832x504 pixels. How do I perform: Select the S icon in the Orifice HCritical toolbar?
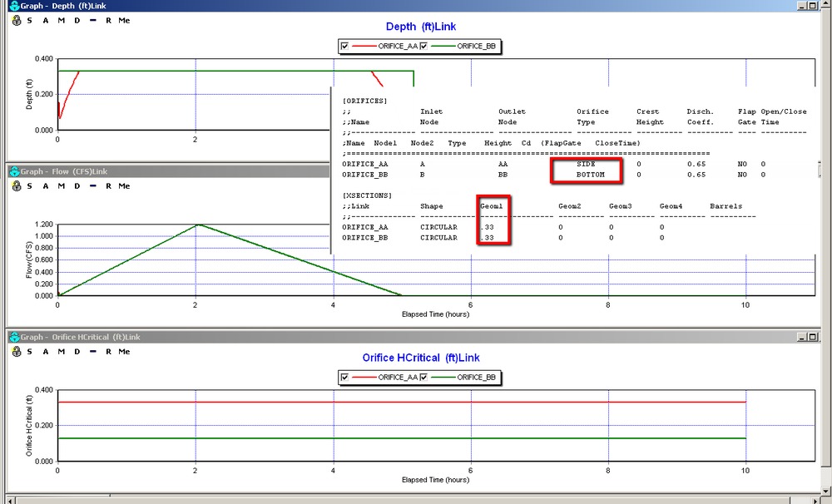click(30, 351)
